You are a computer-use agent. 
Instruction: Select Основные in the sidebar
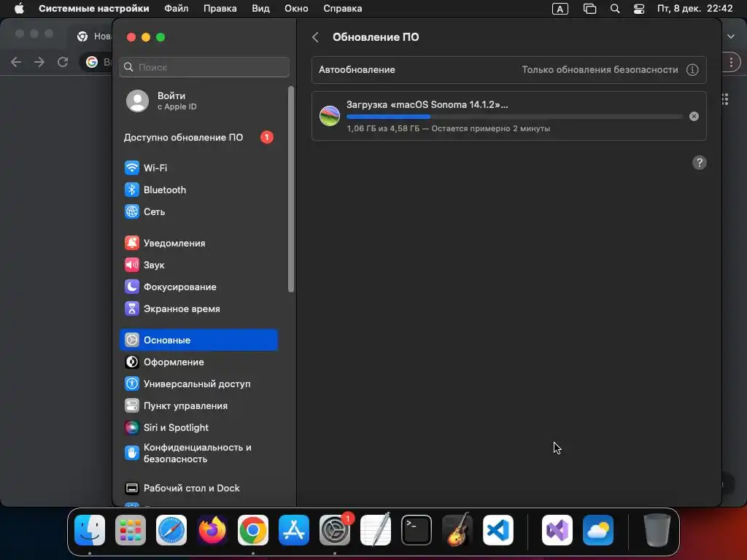point(198,340)
